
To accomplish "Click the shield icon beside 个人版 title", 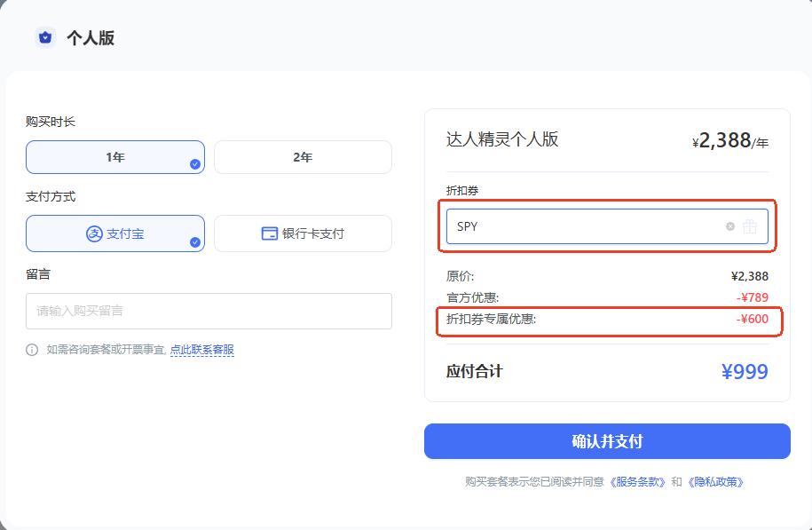I will [44, 36].
